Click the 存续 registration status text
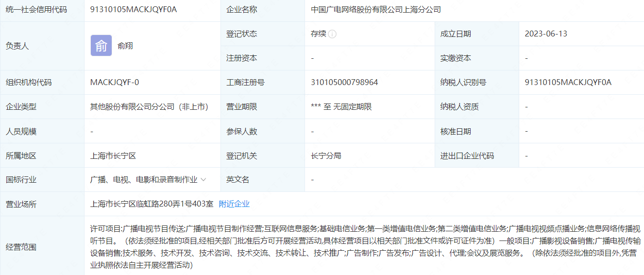 click(319, 34)
